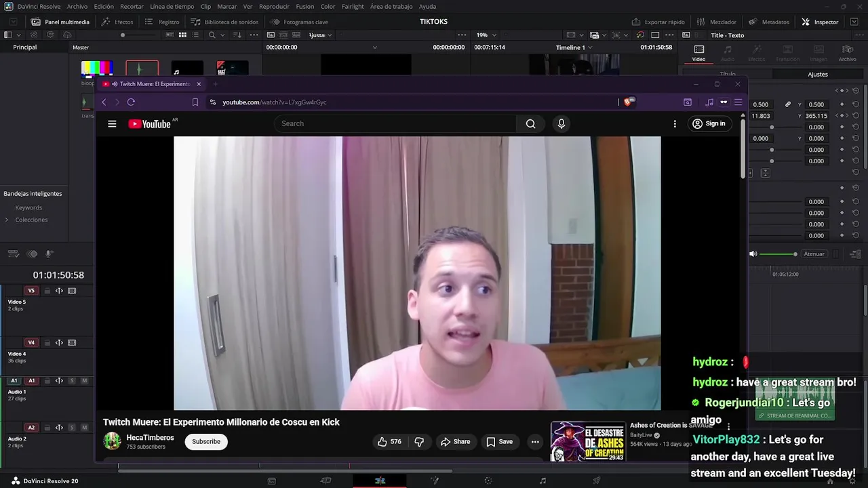Viewport: 868px width, 488px height.
Task: Solo the Audio 2 track
Action: [72, 428]
